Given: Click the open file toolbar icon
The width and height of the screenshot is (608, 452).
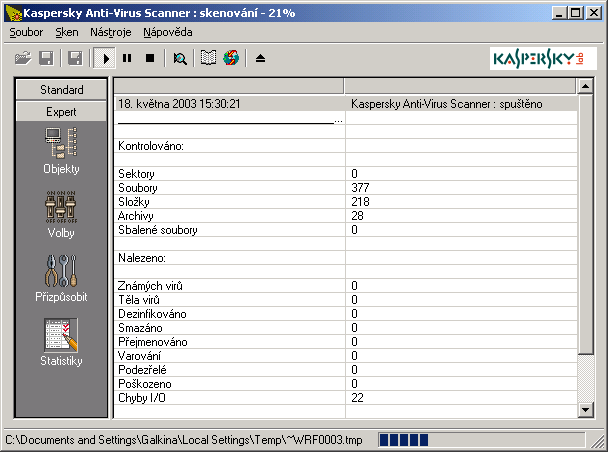Looking at the screenshot, I should pyautogui.click(x=23, y=59).
